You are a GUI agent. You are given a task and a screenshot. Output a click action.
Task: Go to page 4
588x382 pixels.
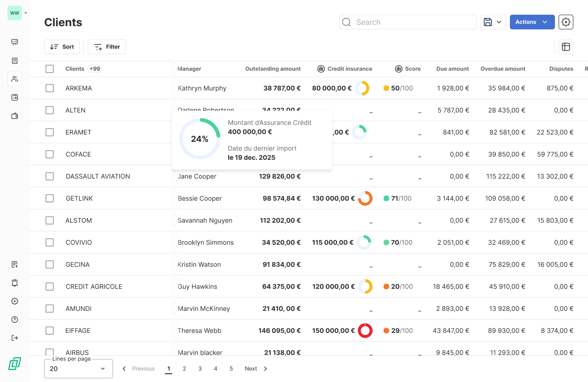[215, 369]
